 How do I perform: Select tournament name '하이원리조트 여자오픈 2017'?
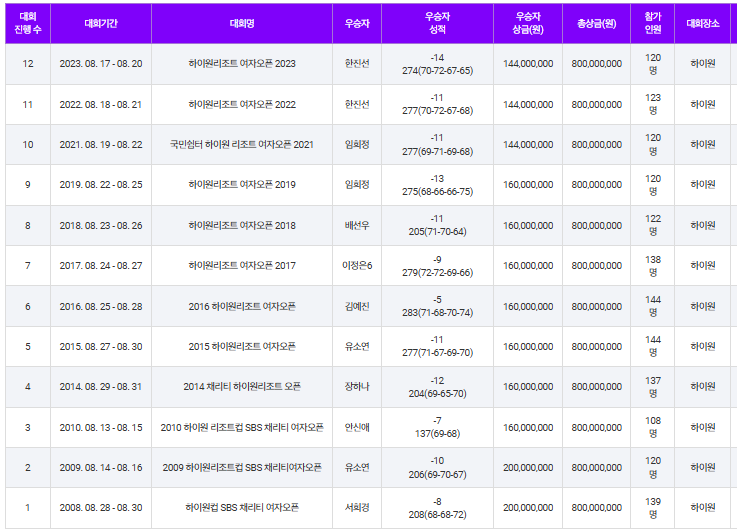coord(242,266)
